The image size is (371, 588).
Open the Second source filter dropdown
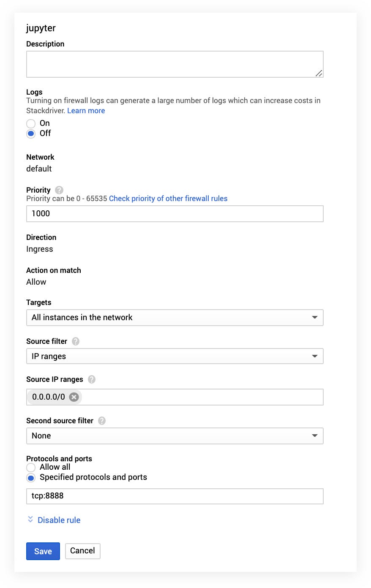click(x=175, y=436)
